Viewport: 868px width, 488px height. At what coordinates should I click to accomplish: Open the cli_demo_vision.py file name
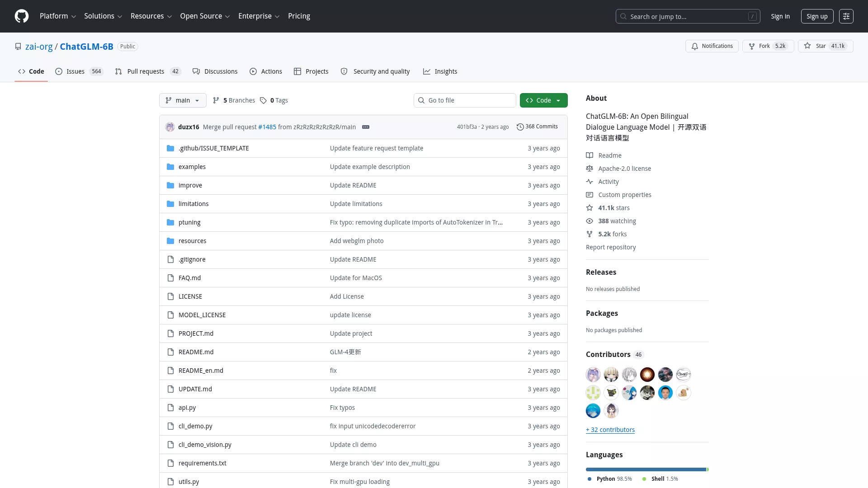click(205, 445)
